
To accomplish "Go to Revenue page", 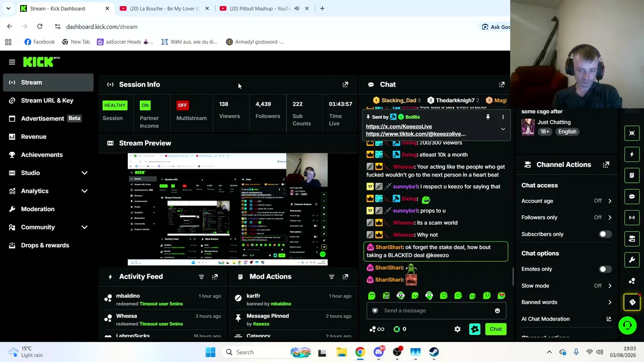I will point(48,137).
